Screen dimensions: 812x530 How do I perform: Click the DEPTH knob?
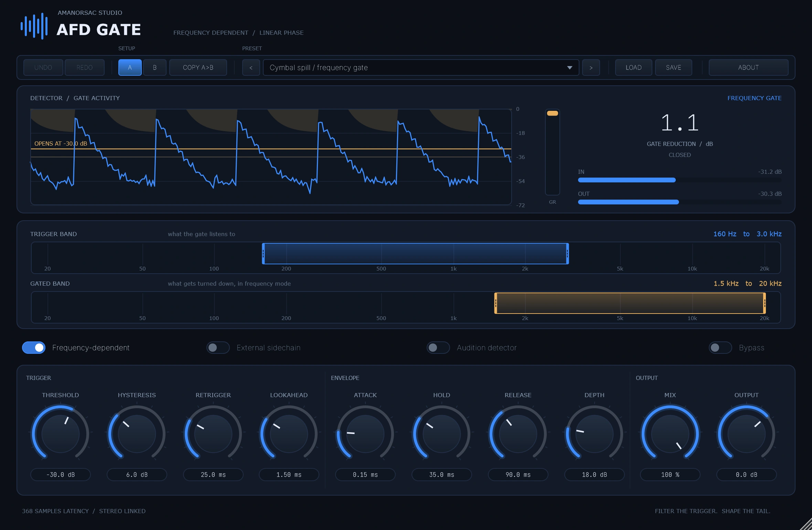pyautogui.click(x=595, y=434)
